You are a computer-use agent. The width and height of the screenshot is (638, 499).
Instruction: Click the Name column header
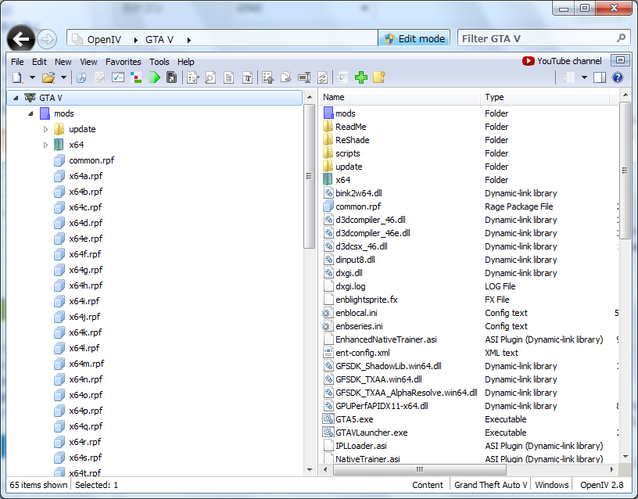click(x=334, y=97)
